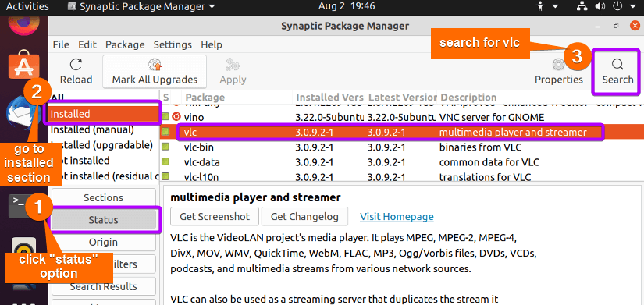Click the volume icon in the system tray
Screen dimensions: 644x305
600,6
